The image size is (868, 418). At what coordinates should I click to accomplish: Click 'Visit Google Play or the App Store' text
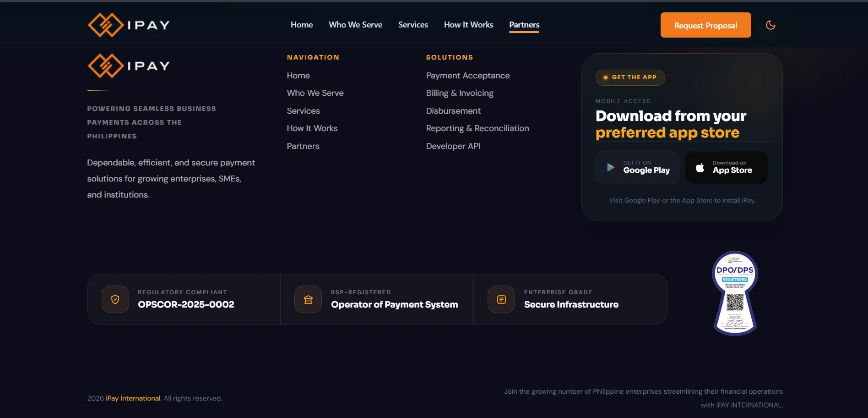pyautogui.click(x=682, y=200)
